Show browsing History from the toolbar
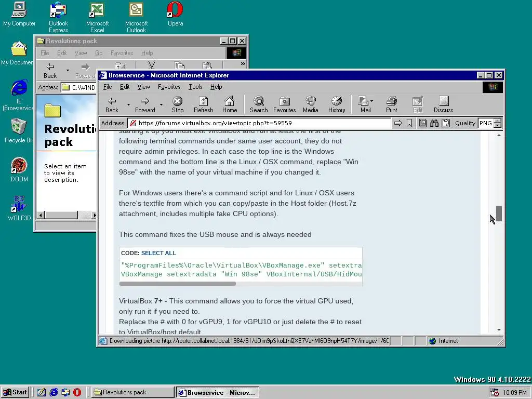Screen dimensions: 532x399 pyautogui.click(x=337, y=105)
